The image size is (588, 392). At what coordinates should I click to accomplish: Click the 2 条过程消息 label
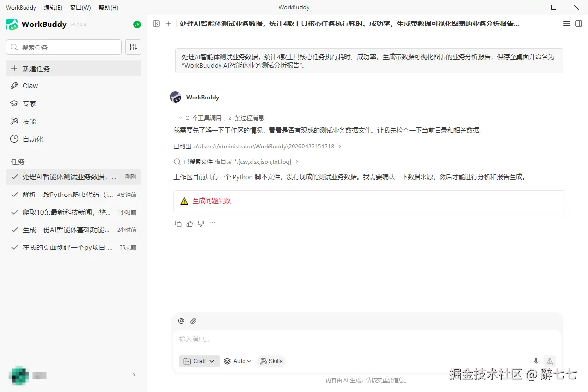pyautogui.click(x=246, y=118)
